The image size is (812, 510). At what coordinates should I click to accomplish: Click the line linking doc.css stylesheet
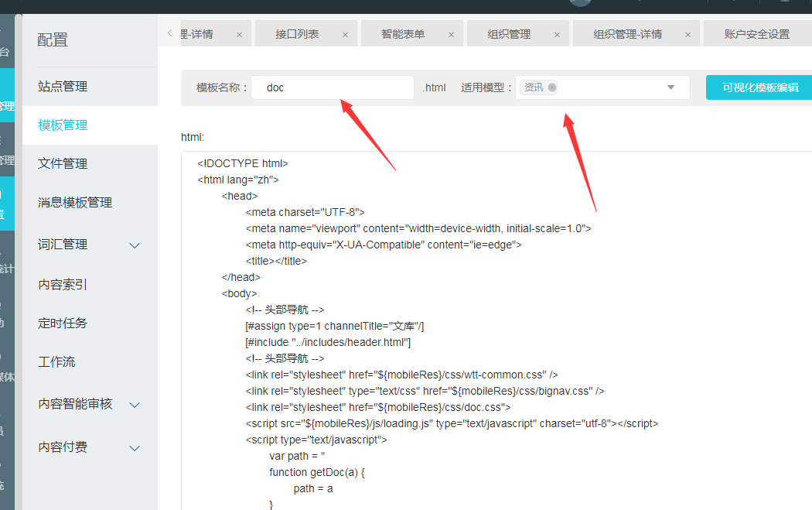378,407
